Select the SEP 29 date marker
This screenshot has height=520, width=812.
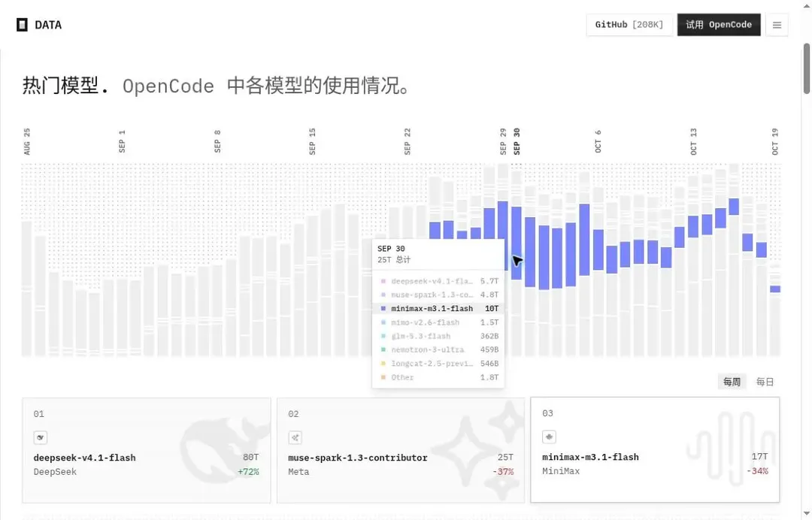pyautogui.click(x=503, y=141)
